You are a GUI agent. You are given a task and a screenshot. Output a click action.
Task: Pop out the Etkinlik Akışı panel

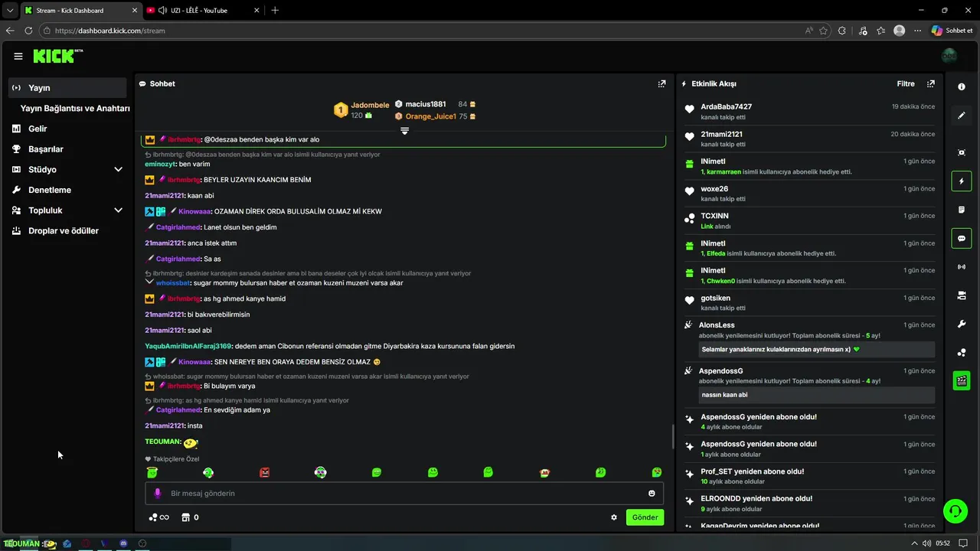pyautogui.click(x=931, y=84)
